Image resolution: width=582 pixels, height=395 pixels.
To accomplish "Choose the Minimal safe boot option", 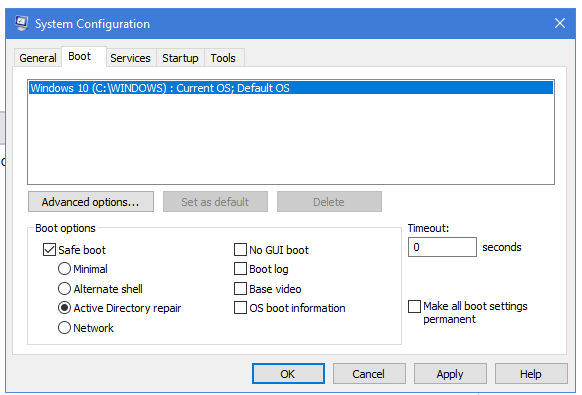I will tap(64, 269).
